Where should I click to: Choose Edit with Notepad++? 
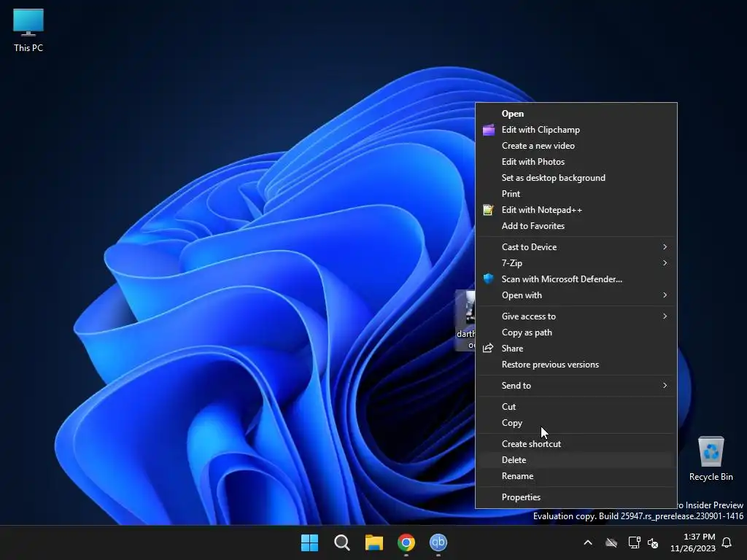(576, 210)
